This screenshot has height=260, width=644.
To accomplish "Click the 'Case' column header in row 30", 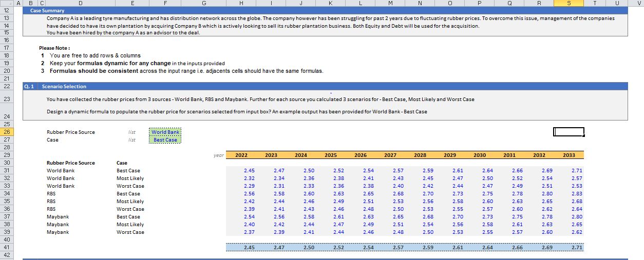I will 122,163.
